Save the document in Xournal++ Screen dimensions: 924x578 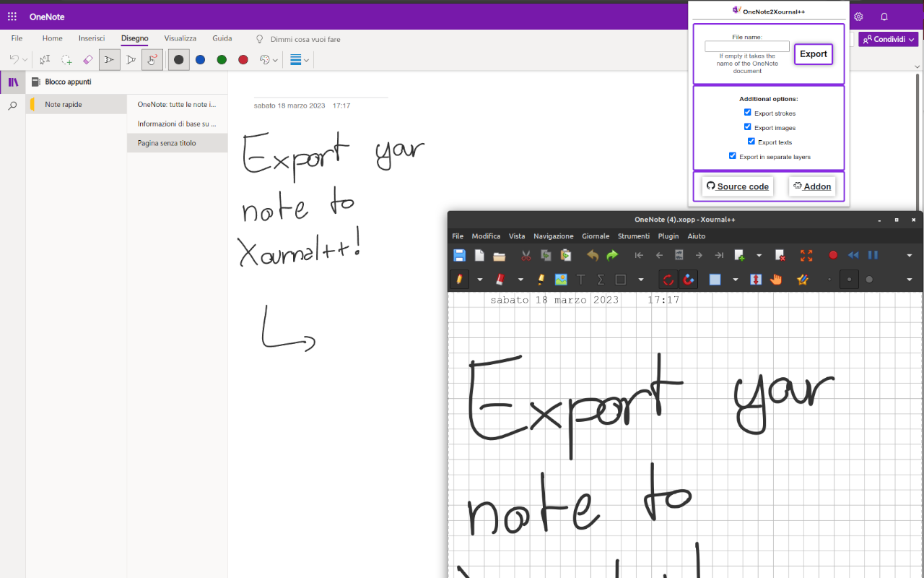pyautogui.click(x=459, y=255)
